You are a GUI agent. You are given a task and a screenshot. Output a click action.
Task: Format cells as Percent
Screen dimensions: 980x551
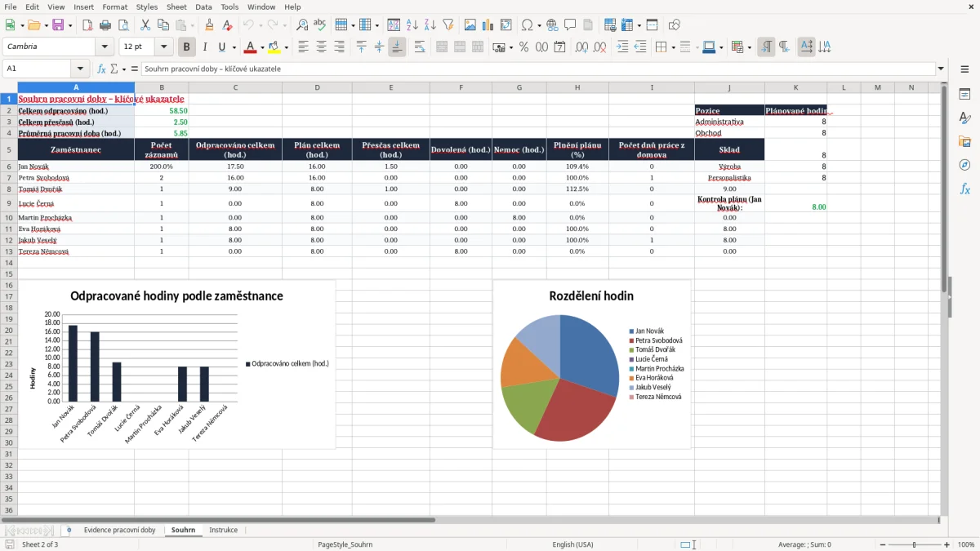(x=523, y=47)
